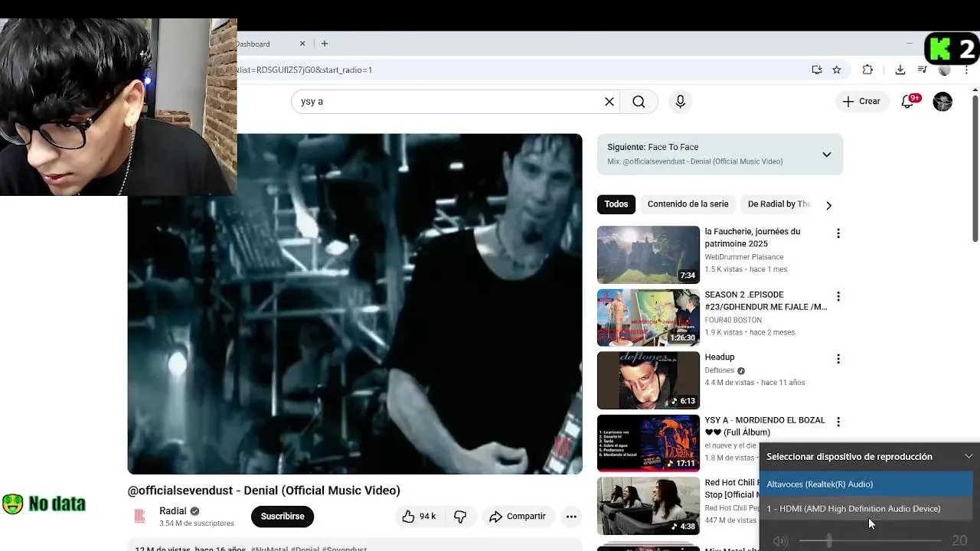Start voice search with microphone

[x=680, y=101]
